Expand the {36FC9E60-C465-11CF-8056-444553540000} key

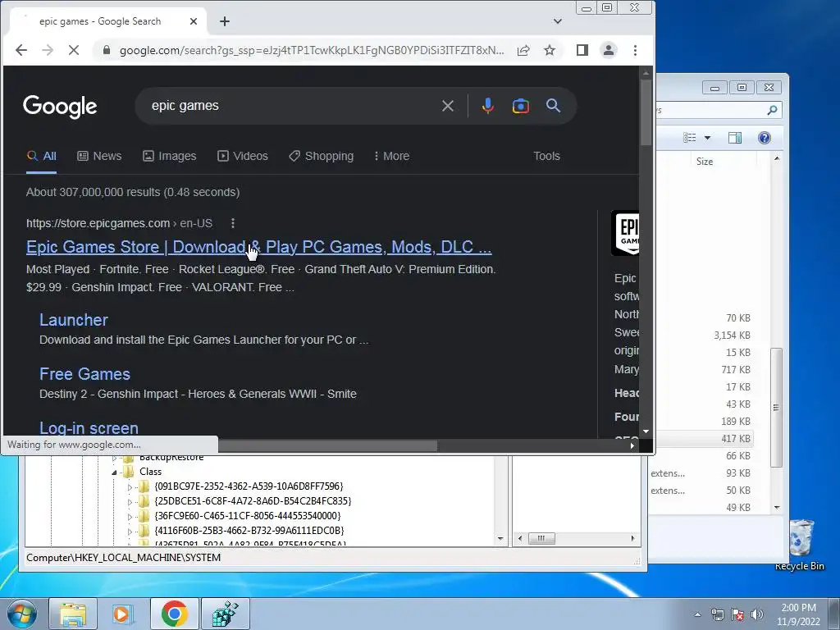[129, 517]
